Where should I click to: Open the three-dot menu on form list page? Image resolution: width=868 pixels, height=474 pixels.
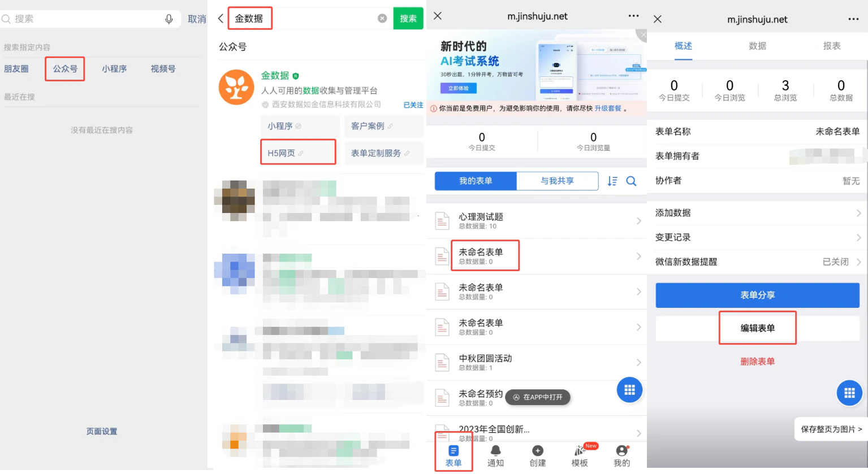[x=633, y=16]
